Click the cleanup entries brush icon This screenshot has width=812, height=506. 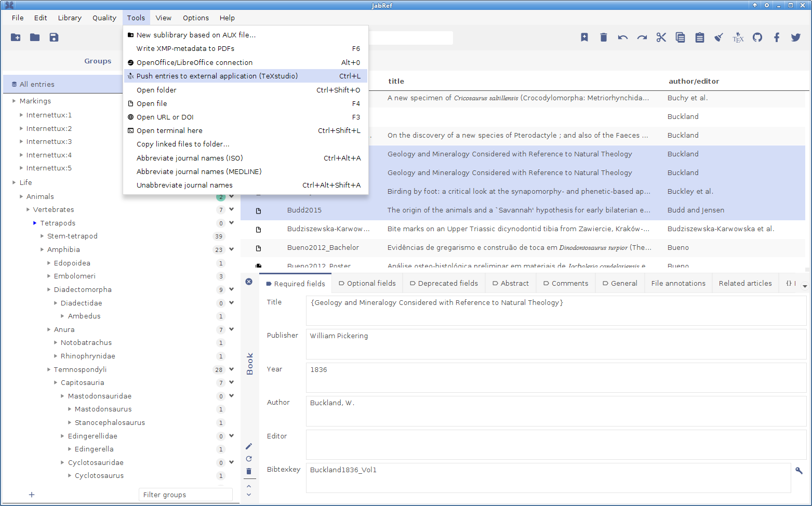[719, 37]
